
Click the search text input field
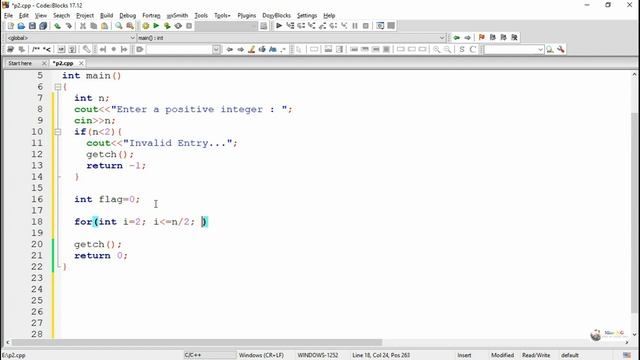[180, 49]
